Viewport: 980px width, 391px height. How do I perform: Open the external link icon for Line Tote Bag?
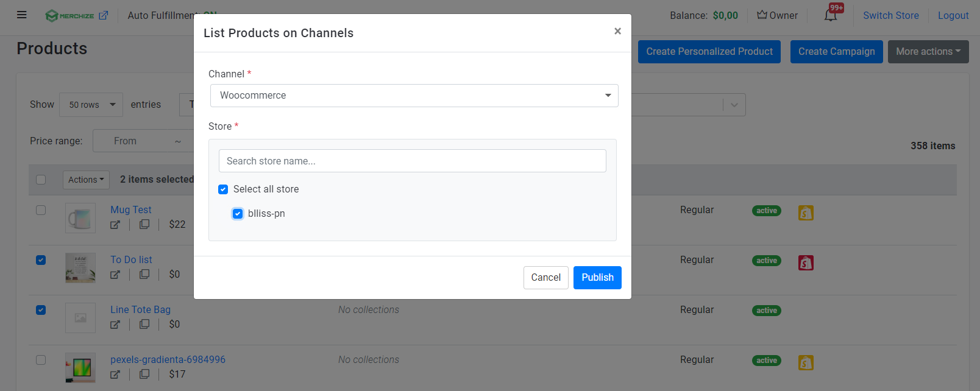click(x=115, y=325)
